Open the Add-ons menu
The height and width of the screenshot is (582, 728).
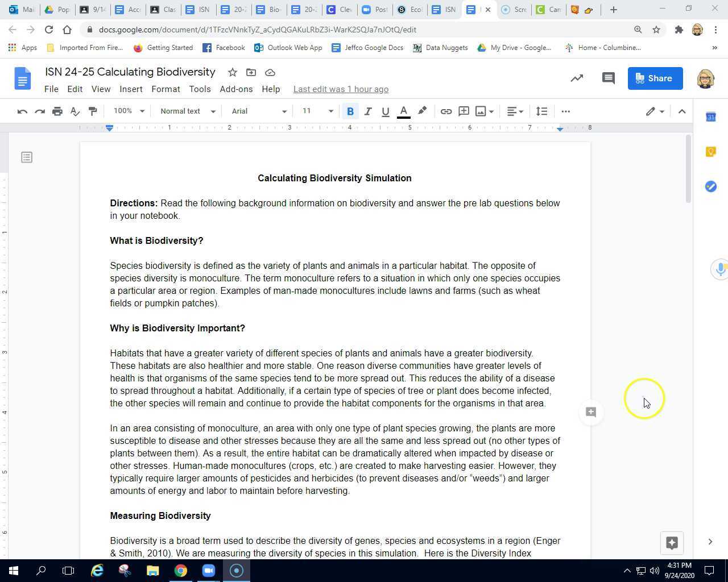[236, 89]
